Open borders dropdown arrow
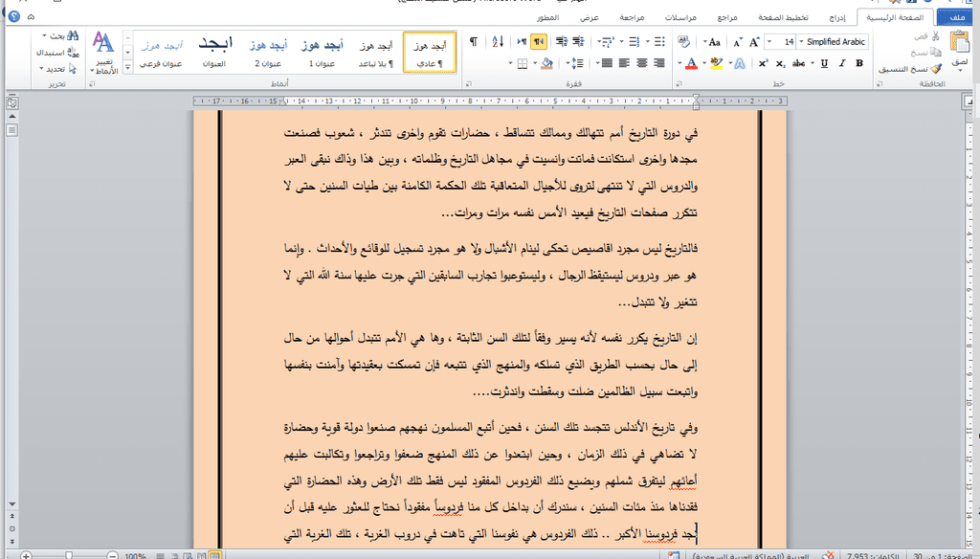980x559 pixels. pyautogui.click(x=511, y=63)
